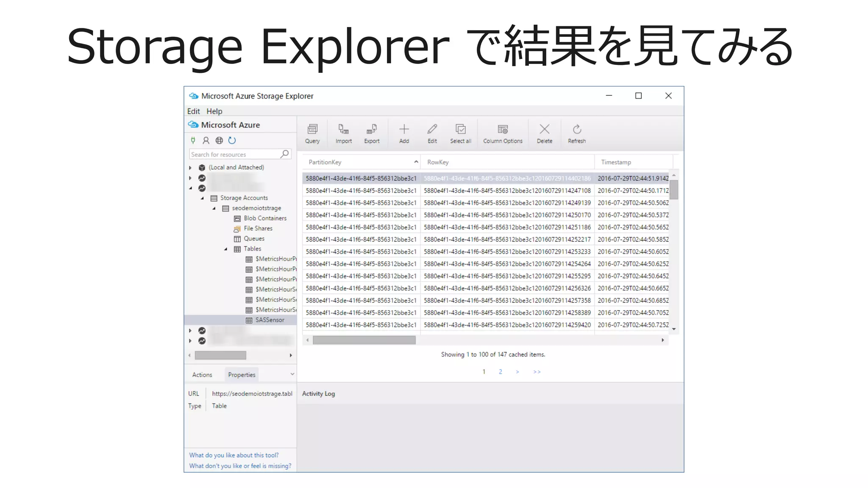Click the connect plug icon
Image resolution: width=868 pixels, height=488 pixels.
193,140
